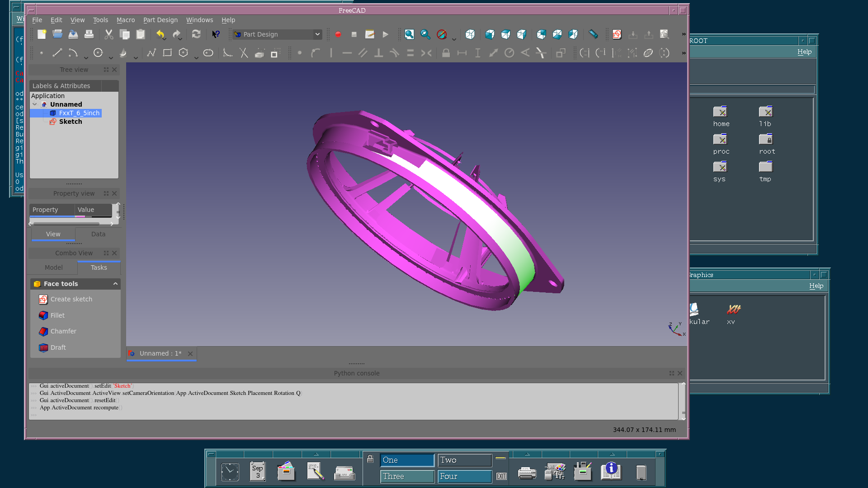
Task: Click the Python console vertical scrollbar
Action: (683, 402)
